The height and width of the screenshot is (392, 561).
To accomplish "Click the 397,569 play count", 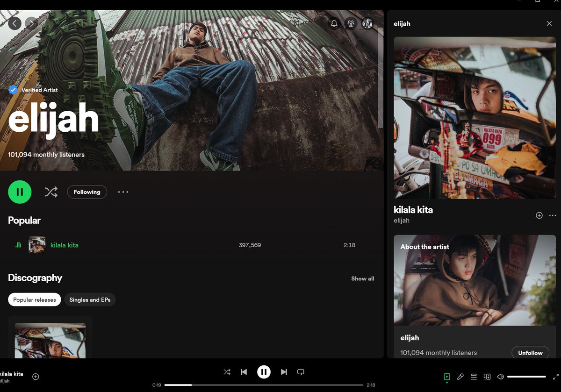I will (250, 245).
